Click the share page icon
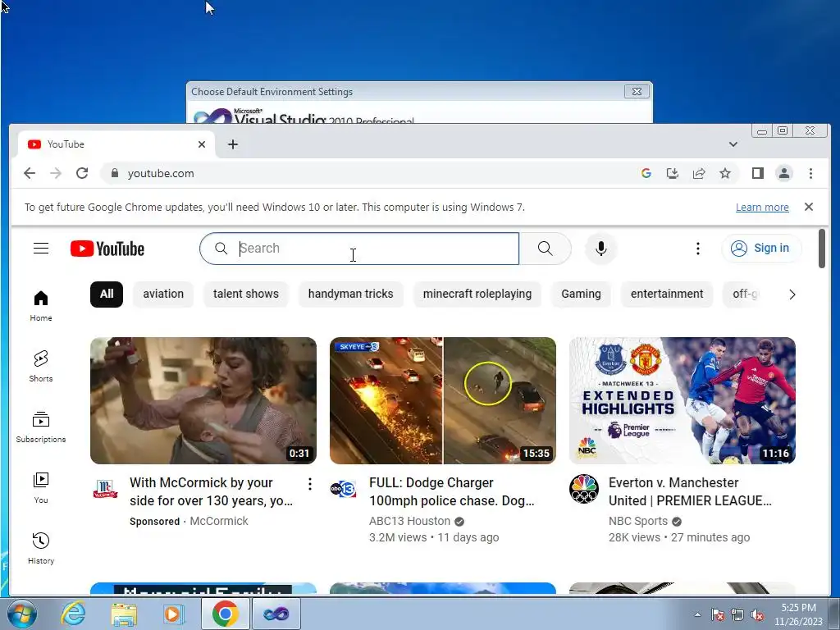The width and height of the screenshot is (840, 630). pyautogui.click(x=699, y=173)
